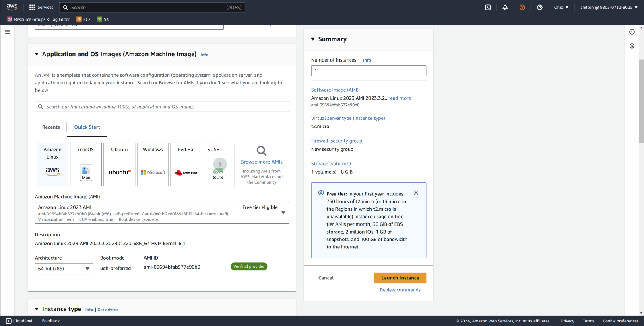Image resolution: width=644 pixels, height=326 pixels.
Task: Open the Firewall (security group) summary link
Action: click(x=337, y=141)
